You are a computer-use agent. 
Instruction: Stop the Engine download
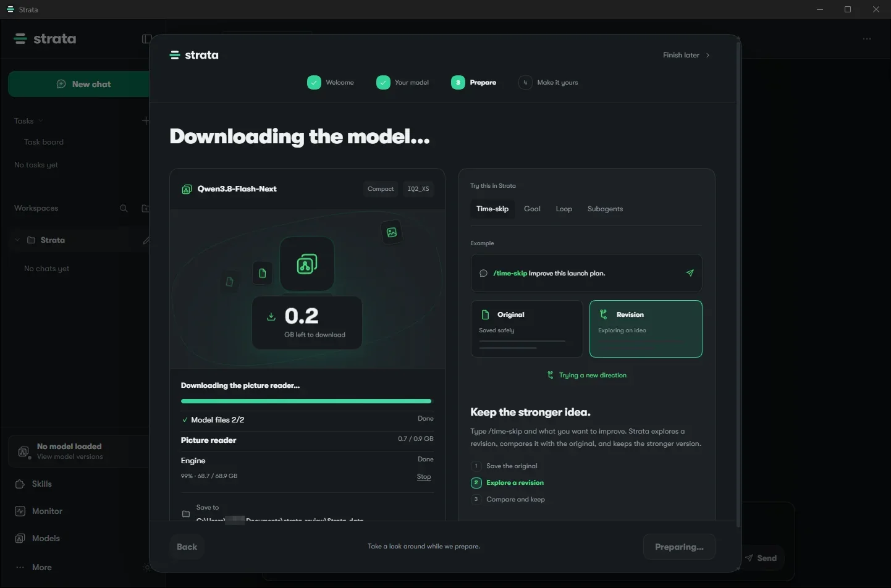(x=424, y=477)
